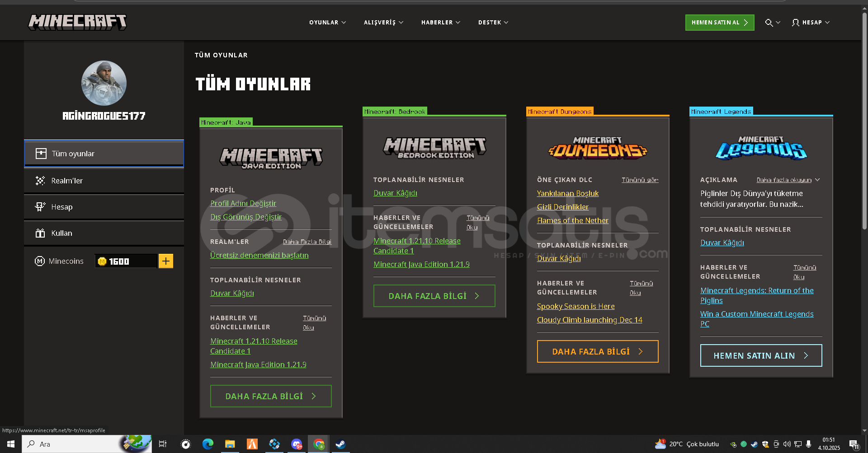Expand the ALIŞVERİŞ dropdown menu
Viewport: 868px width, 453px height.
383,23
